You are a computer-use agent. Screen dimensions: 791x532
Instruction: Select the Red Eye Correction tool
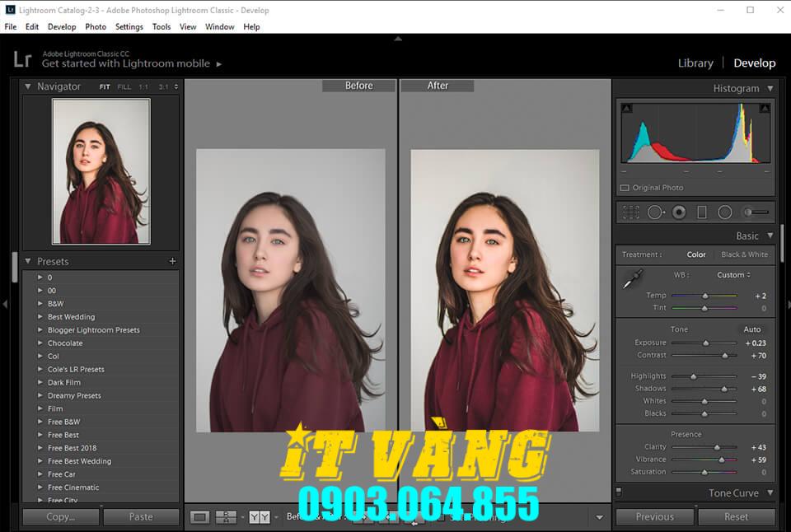click(679, 212)
